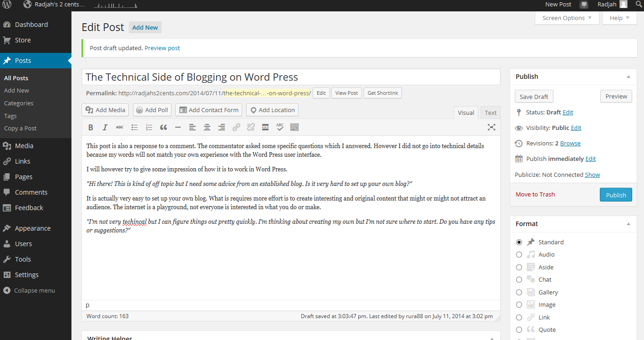Click the Insert More tag icon
This screenshot has height=340, width=644.
[265, 128]
